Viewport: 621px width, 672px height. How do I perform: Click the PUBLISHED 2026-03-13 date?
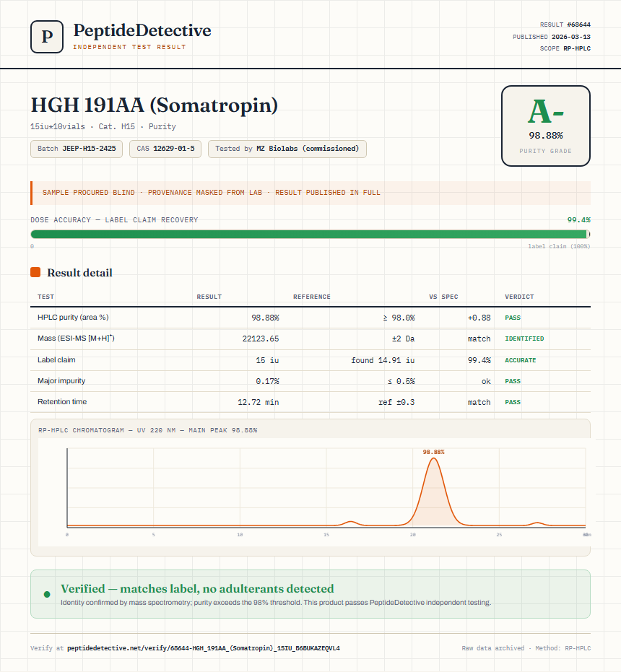pyautogui.click(x=552, y=37)
